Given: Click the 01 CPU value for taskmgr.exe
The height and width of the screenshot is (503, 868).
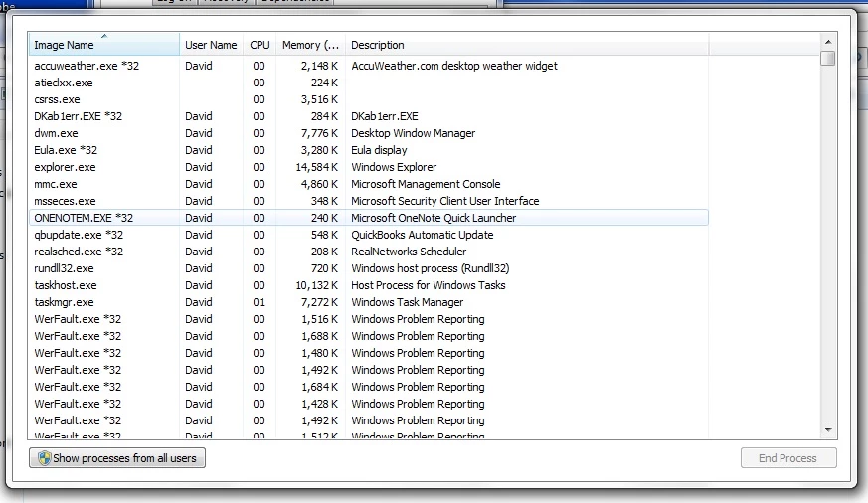Looking at the screenshot, I should (260, 302).
